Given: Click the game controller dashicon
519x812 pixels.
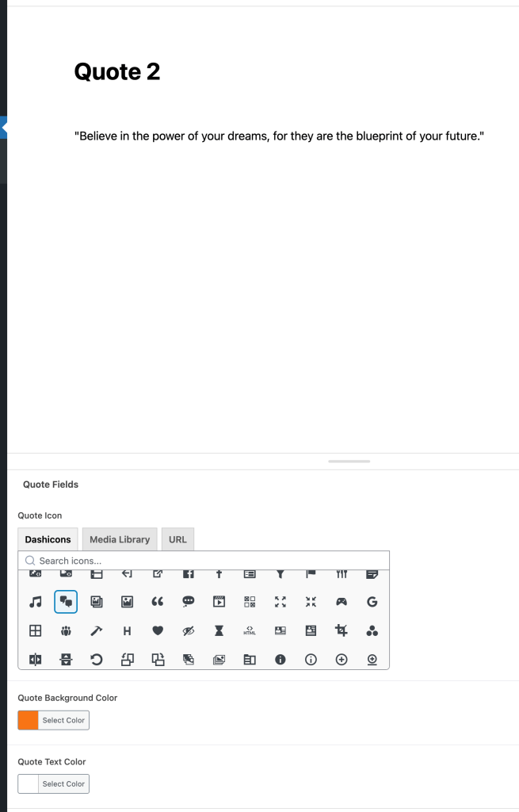Looking at the screenshot, I should tap(342, 602).
